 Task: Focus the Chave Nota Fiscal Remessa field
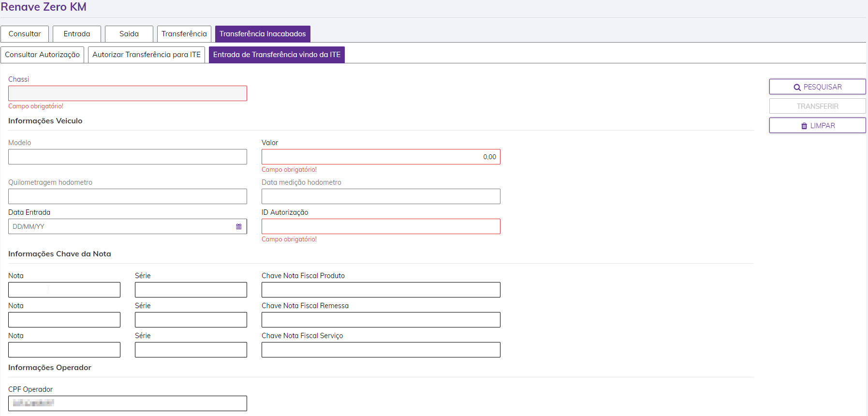381,320
